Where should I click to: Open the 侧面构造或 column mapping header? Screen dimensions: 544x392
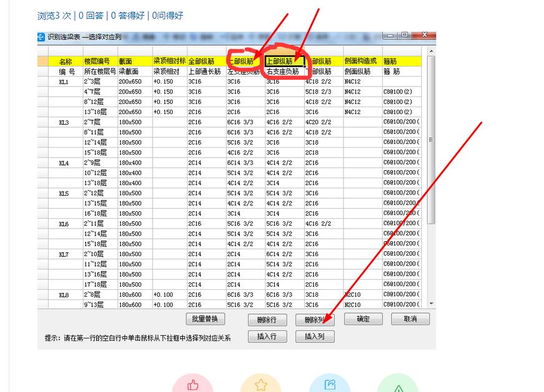363,62
